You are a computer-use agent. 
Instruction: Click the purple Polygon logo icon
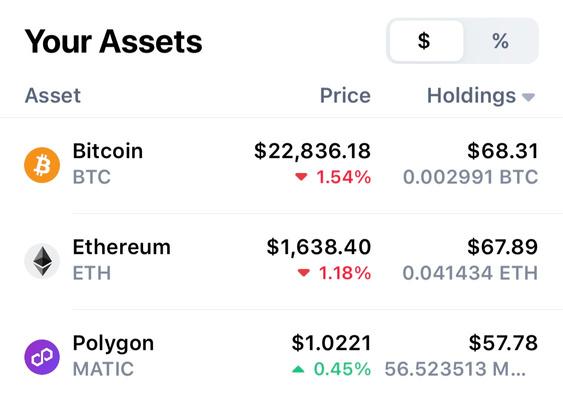[x=42, y=357]
